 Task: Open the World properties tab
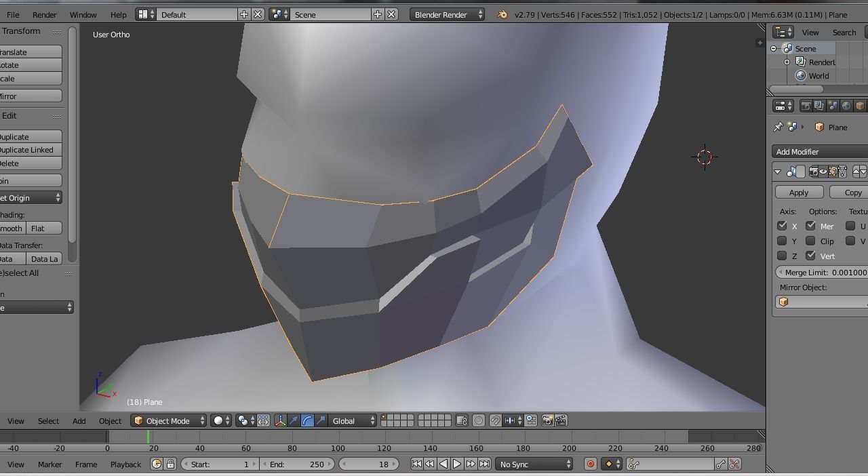(x=846, y=106)
